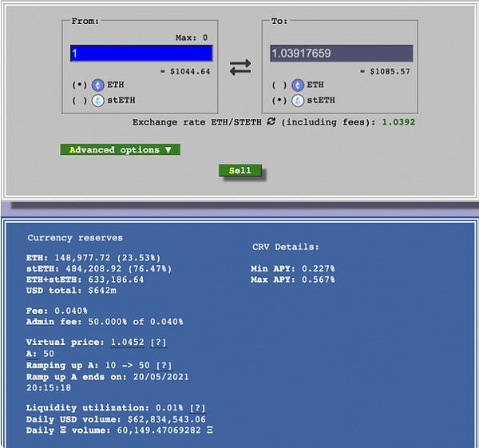479x448 pixels.
Task: Click the From value ≈ $1044.64
Action: (185, 72)
